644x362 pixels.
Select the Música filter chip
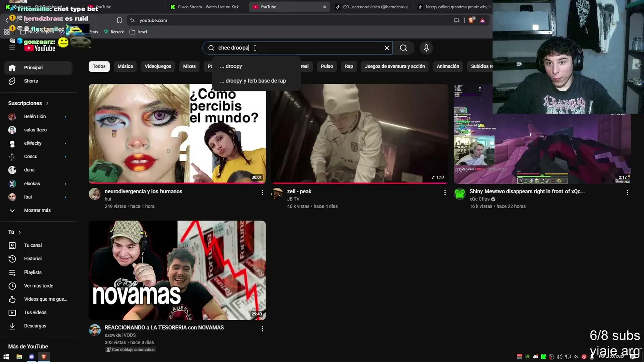125,66
